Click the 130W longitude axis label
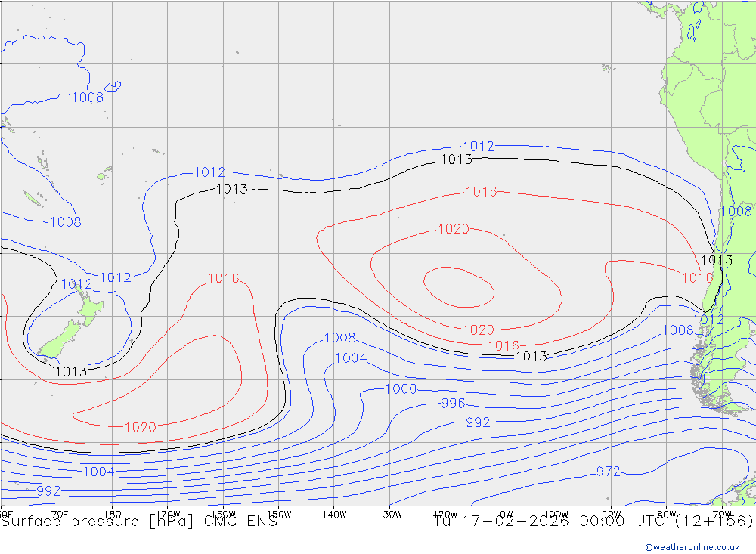Image resolution: width=756 pixels, height=554 pixels. click(x=389, y=515)
